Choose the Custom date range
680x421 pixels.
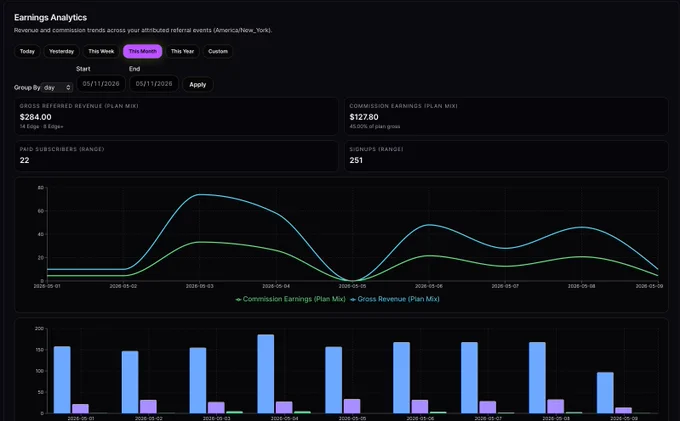click(x=218, y=51)
